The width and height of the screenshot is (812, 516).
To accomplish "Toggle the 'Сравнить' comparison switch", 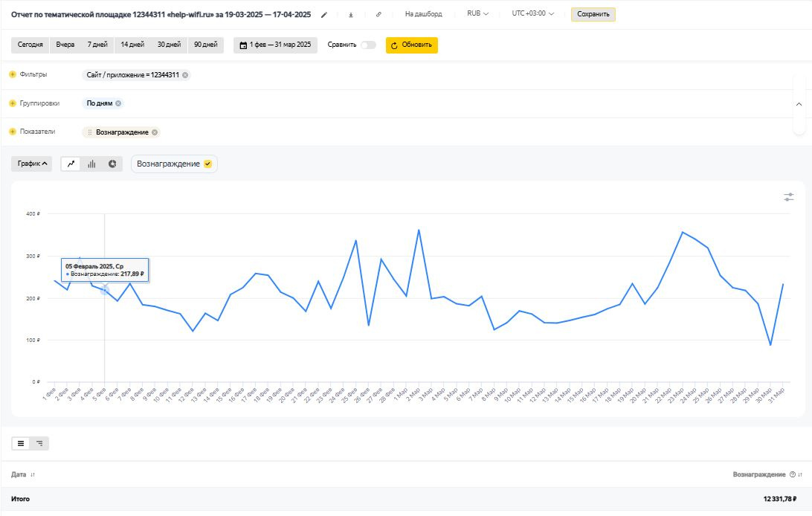I will click(368, 45).
